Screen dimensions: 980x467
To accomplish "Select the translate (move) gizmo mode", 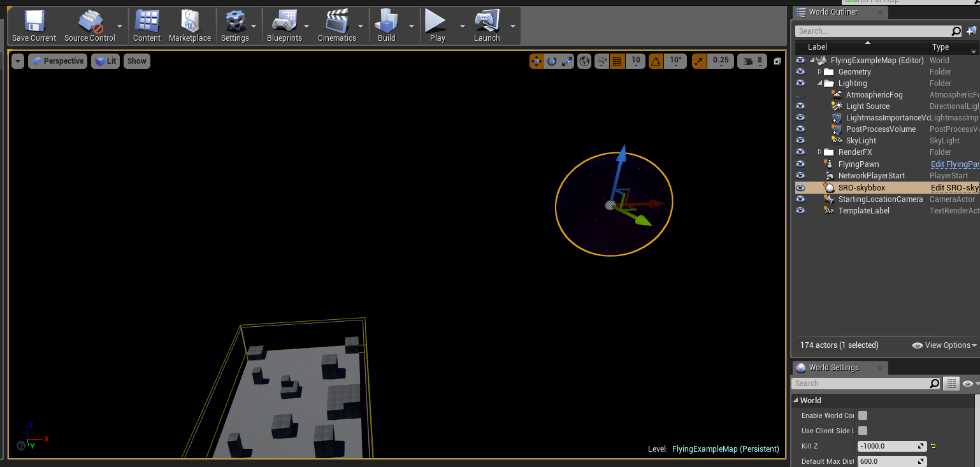I will [x=537, y=61].
